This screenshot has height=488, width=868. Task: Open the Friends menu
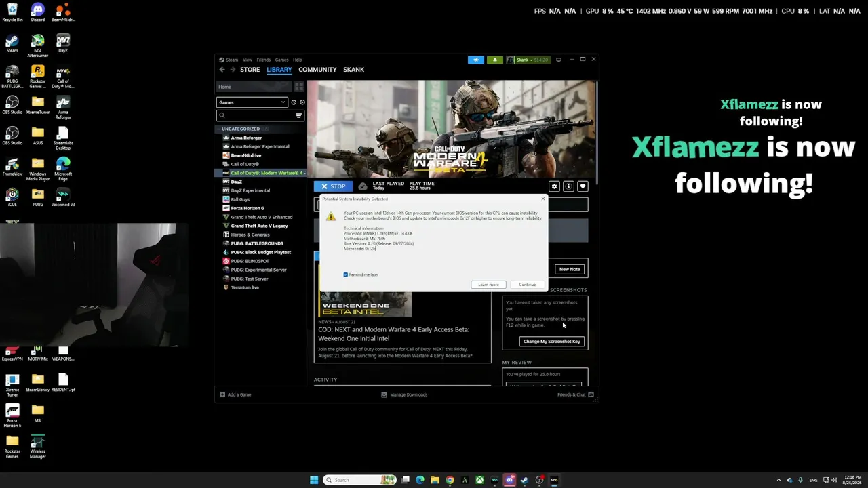coord(263,60)
